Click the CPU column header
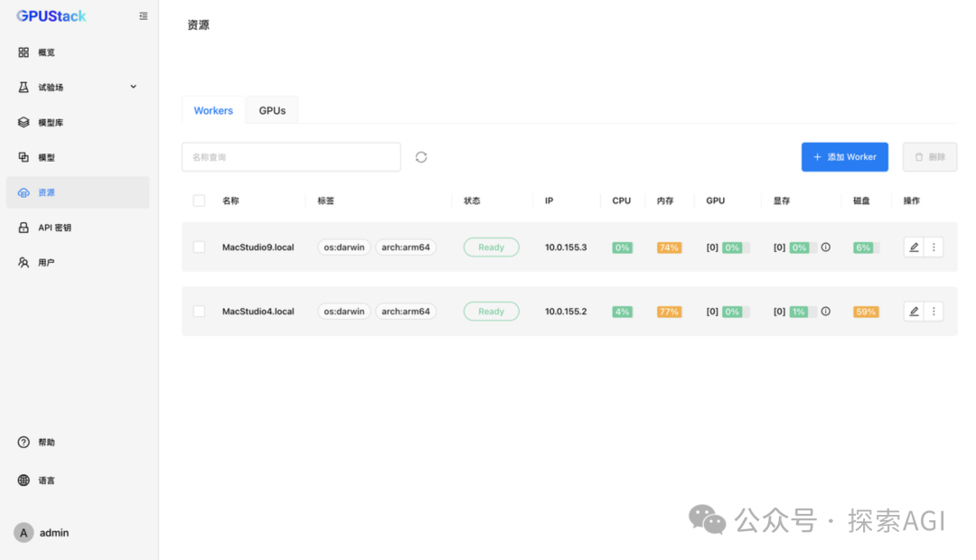The width and height of the screenshot is (976, 560). (621, 201)
